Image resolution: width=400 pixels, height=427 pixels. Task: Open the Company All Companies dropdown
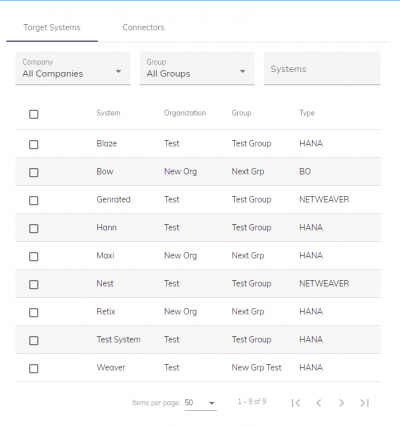pos(73,68)
